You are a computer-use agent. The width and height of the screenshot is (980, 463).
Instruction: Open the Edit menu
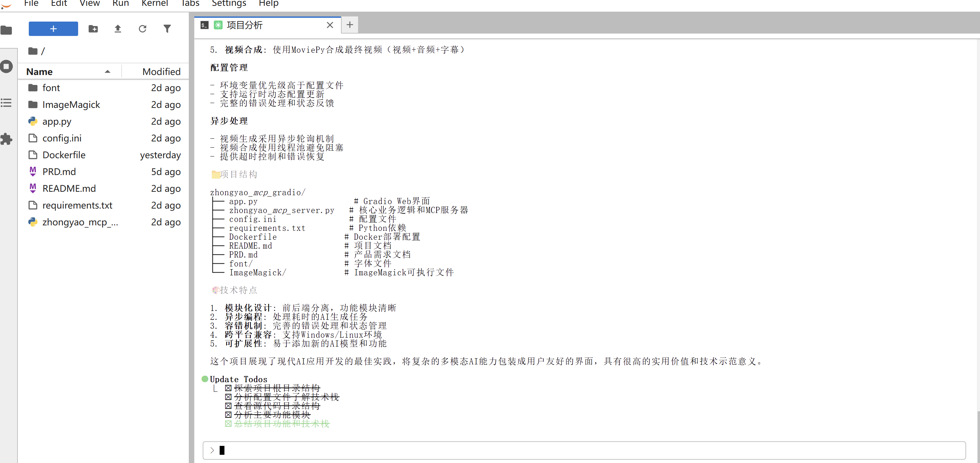(59, 3)
